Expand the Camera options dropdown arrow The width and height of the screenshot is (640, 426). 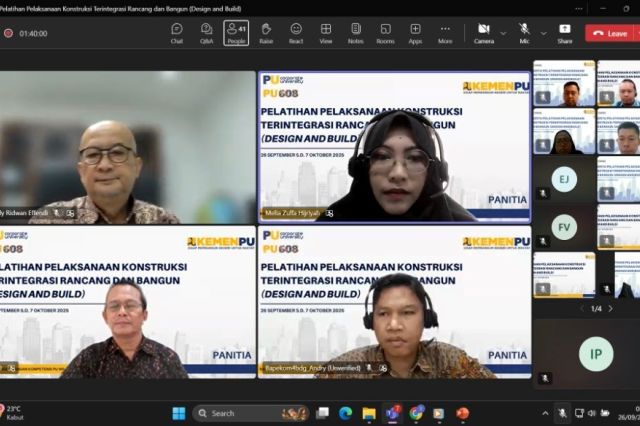point(503,33)
